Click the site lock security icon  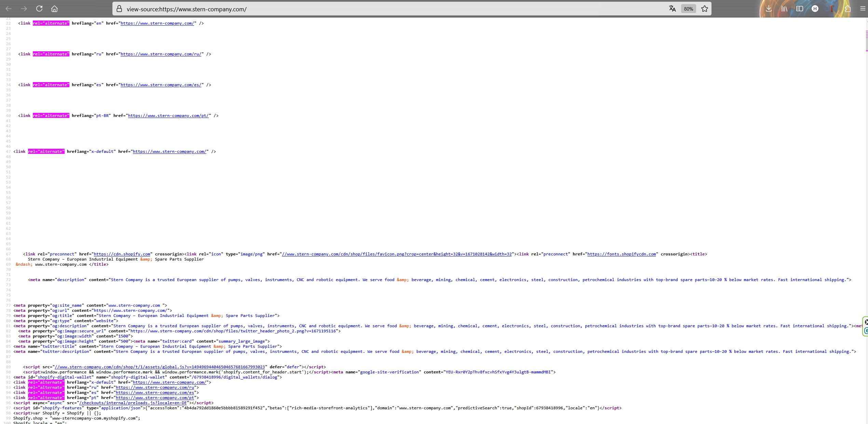(x=119, y=9)
